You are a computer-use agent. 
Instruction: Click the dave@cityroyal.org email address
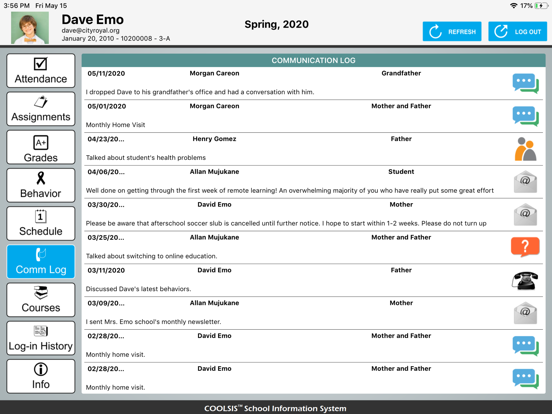(90, 31)
